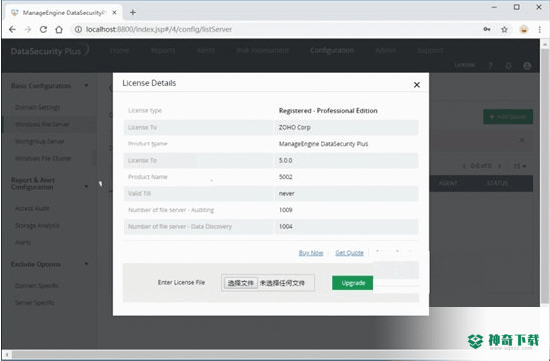Go to previous page arrow in pagination

tap(464, 166)
